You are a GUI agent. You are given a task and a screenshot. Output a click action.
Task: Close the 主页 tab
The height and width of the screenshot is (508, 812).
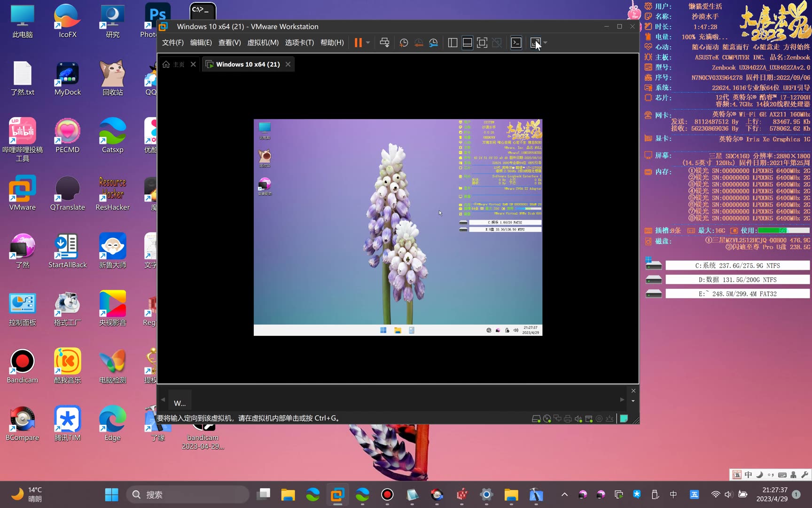[193, 64]
